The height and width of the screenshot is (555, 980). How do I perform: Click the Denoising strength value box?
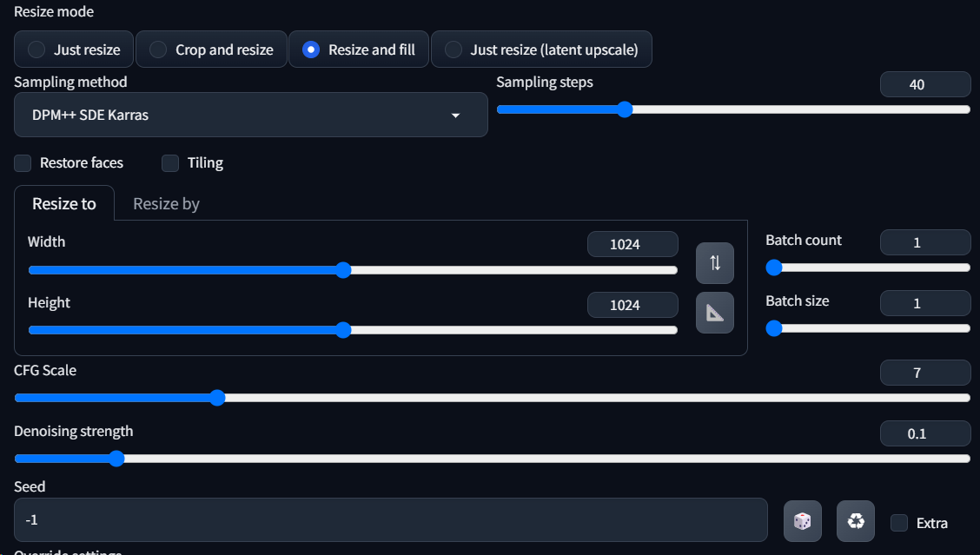click(924, 433)
